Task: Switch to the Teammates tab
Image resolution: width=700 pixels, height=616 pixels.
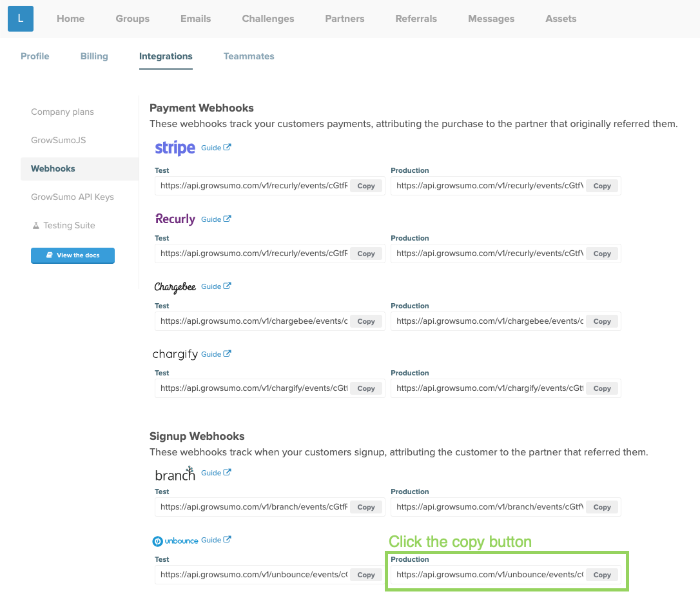Action: click(x=249, y=56)
